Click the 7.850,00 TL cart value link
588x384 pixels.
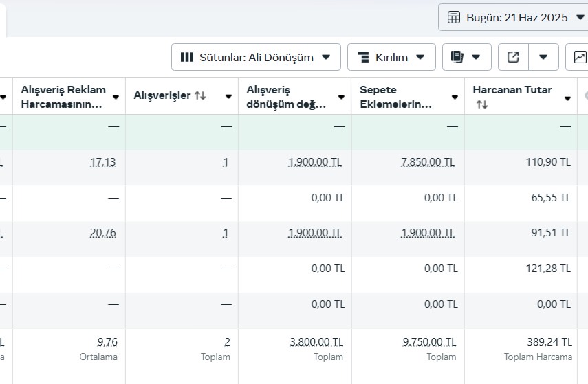[428, 162]
